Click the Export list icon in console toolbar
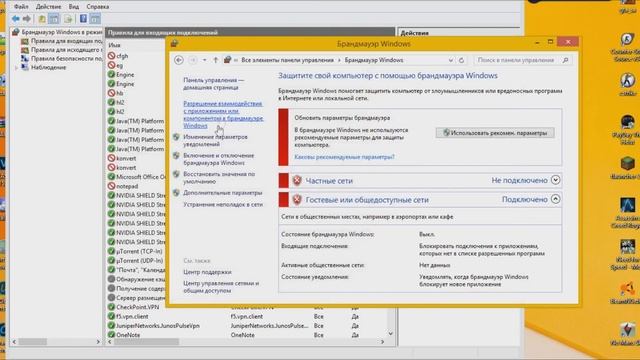Image resolution: width=640 pixels, height=360 pixels. [68, 19]
